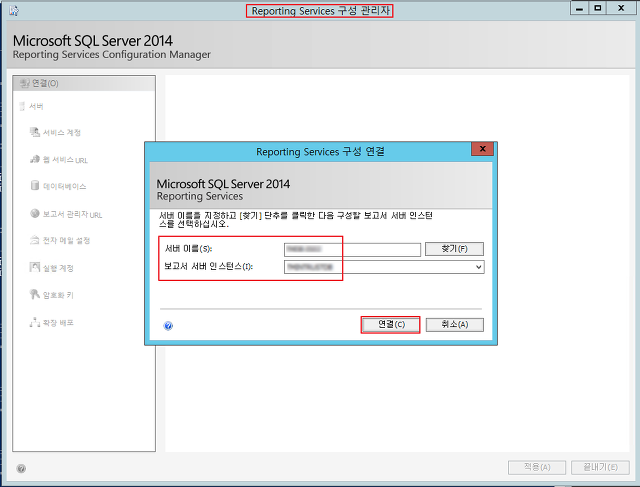640x487 pixels.
Task: Click the 적용(A) apply button
Action: click(x=537, y=467)
